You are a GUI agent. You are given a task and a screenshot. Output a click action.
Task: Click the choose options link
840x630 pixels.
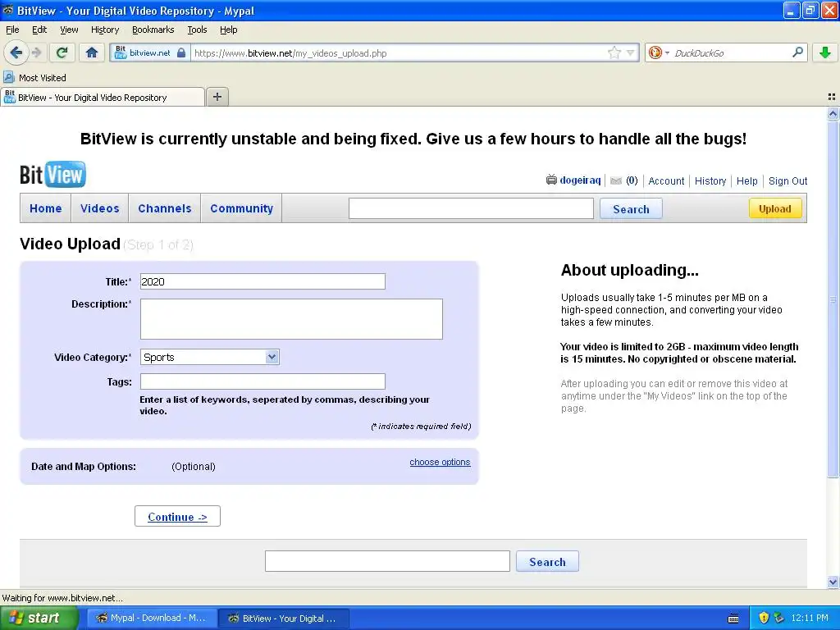point(440,462)
